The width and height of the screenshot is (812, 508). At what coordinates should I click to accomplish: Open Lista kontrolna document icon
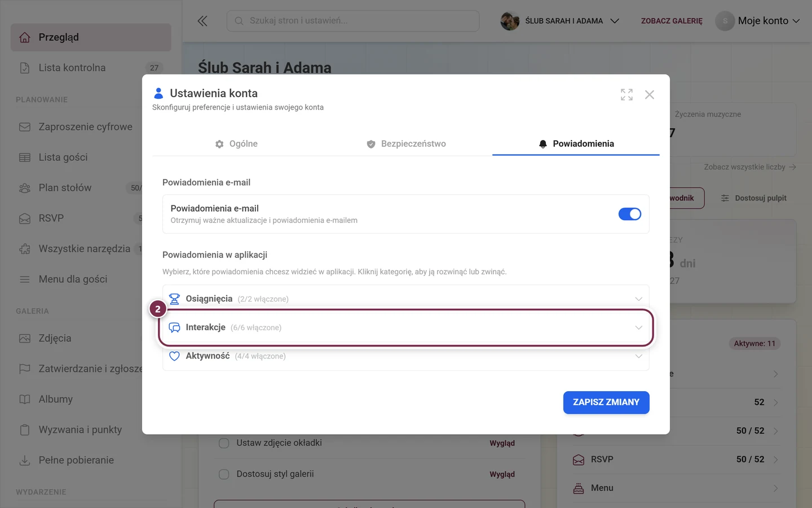coord(25,68)
